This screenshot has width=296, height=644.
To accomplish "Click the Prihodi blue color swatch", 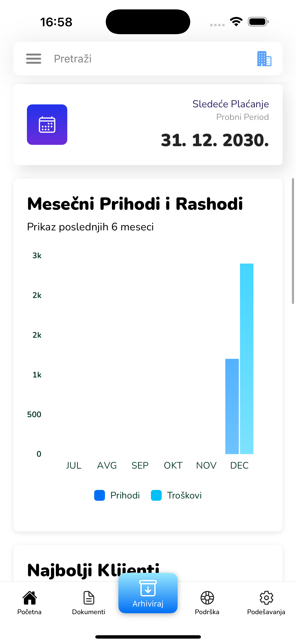I will click(x=100, y=495).
